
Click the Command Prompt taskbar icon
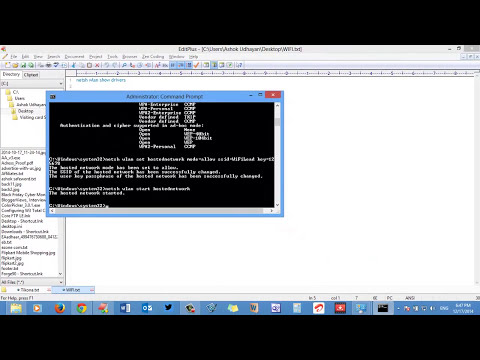383,308
